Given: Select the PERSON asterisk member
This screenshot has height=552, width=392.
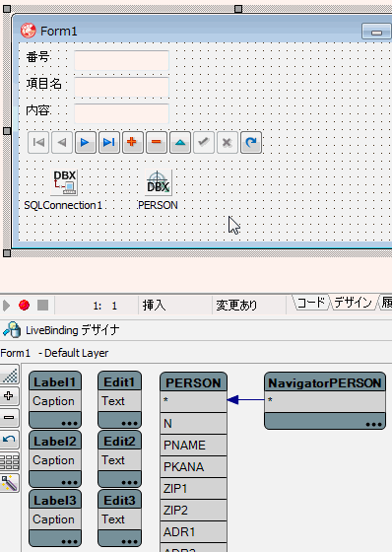Looking at the screenshot, I should click(x=193, y=401).
